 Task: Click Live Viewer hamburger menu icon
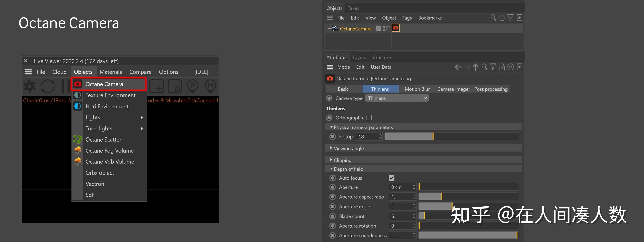pos(28,72)
